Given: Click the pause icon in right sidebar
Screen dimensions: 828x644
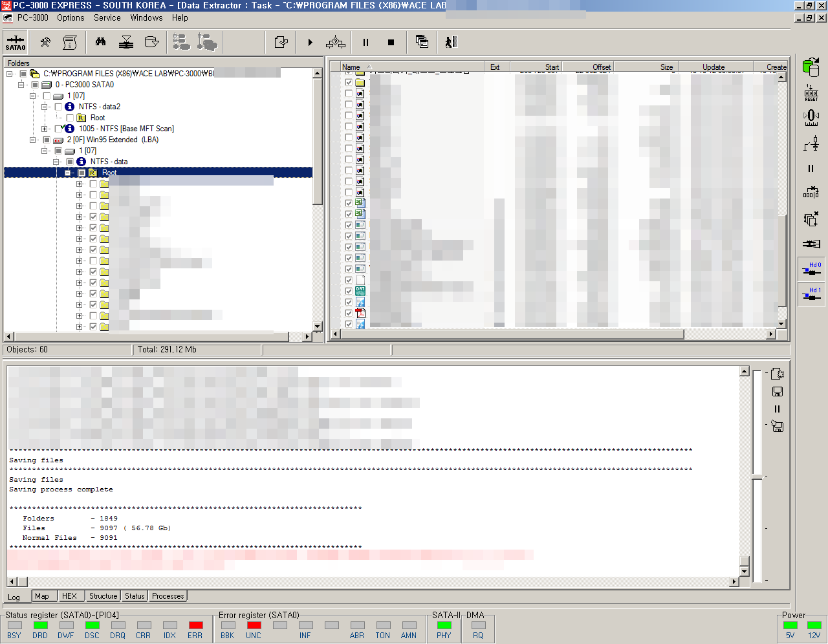Looking at the screenshot, I should tap(811, 168).
